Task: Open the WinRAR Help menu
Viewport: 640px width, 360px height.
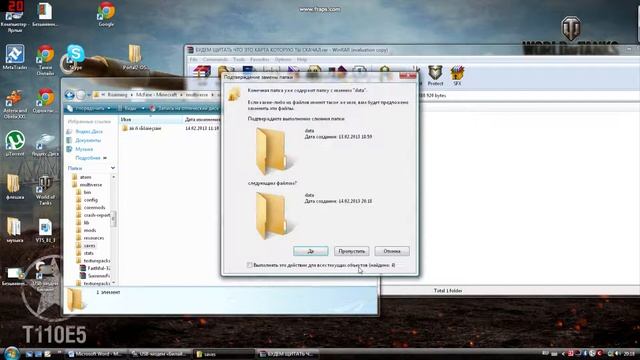Action: [x=302, y=60]
